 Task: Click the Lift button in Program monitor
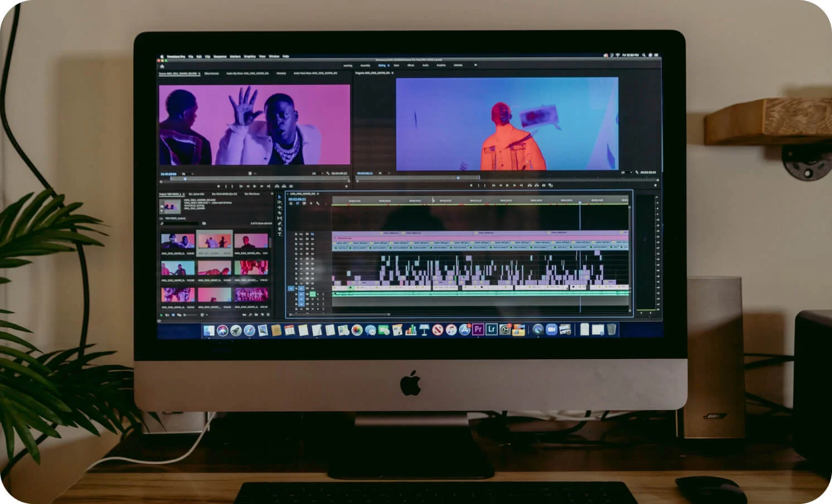coord(530,185)
